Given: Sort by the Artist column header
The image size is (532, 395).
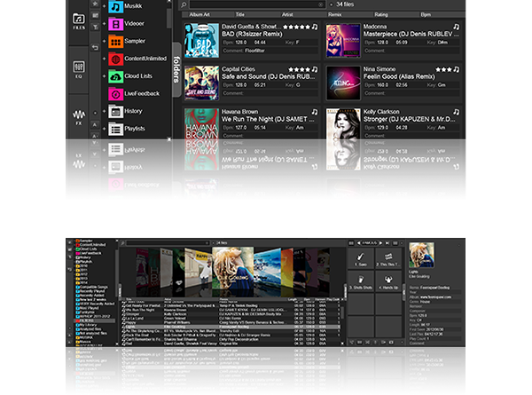Looking at the screenshot, I should click(x=287, y=14).
